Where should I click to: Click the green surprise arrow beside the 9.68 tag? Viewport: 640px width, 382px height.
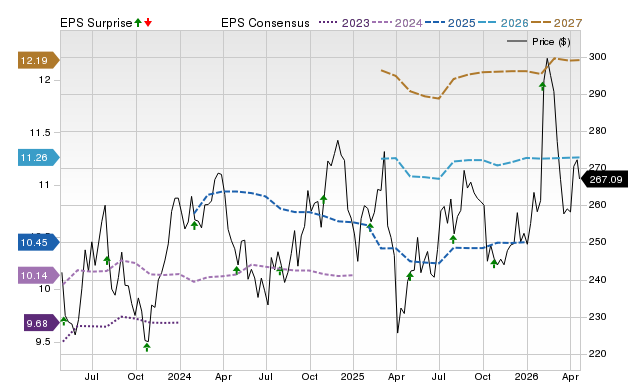pyautogui.click(x=64, y=321)
